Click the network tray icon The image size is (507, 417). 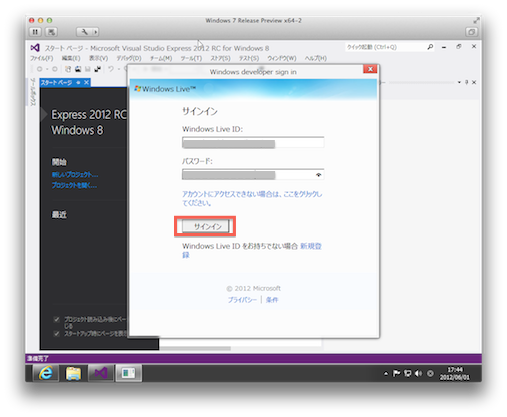point(407,373)
